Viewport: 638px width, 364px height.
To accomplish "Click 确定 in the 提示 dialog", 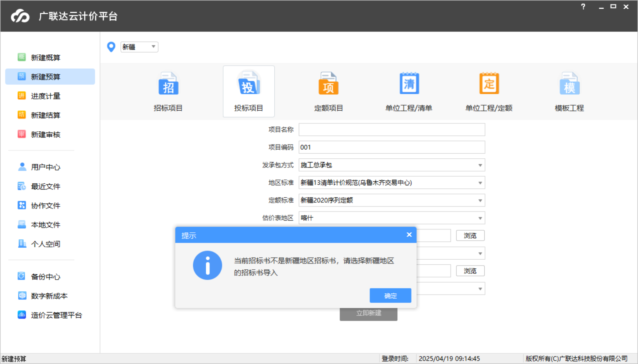I will pos(390,295).
